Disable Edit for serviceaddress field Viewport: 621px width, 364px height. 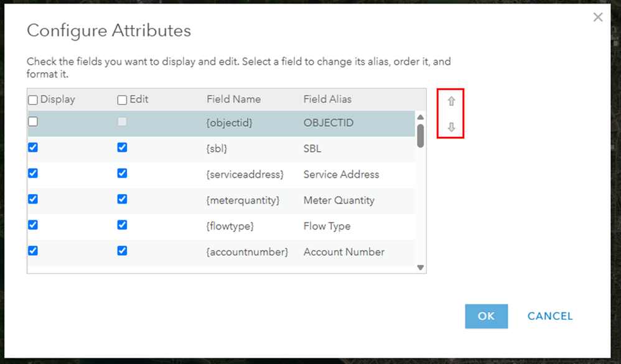(122, 173)
